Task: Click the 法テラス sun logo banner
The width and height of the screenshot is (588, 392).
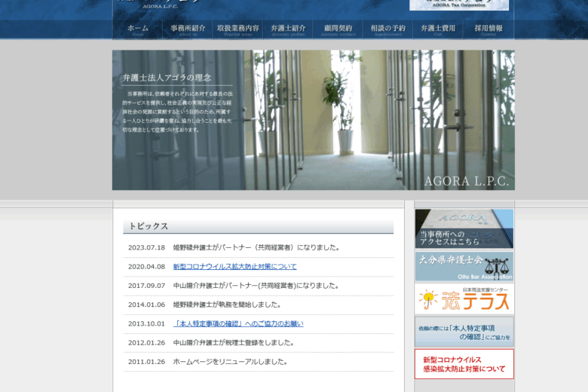Action: click(464, 299)
